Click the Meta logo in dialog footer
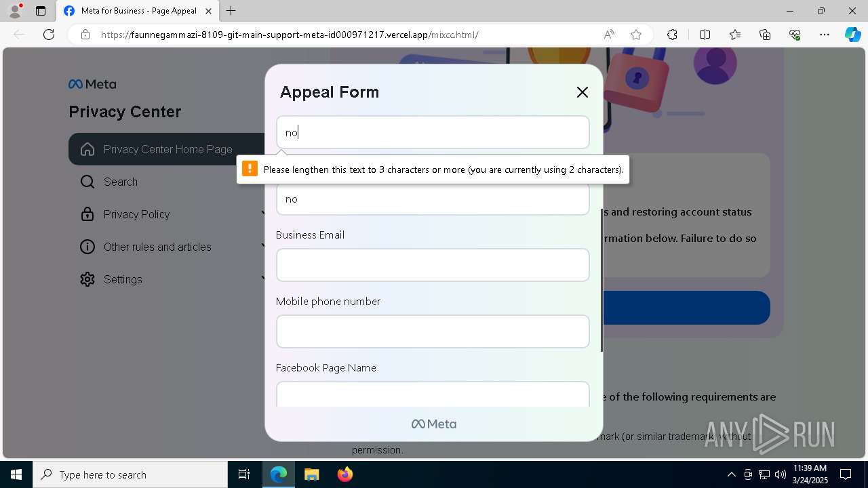This screenshot has width=868, height=488. (434, 424)
